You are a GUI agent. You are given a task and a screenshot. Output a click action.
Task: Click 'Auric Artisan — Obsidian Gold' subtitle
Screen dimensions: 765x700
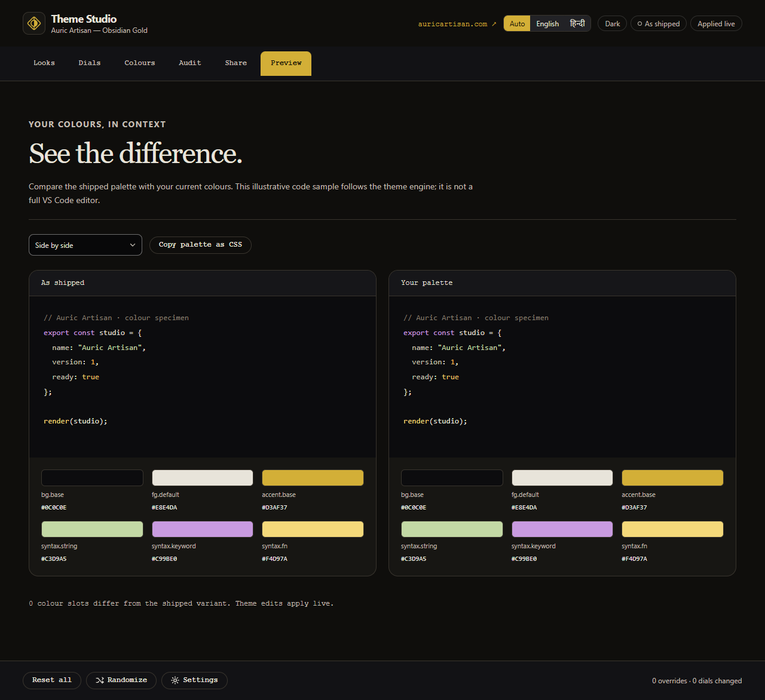pos(99,30)
